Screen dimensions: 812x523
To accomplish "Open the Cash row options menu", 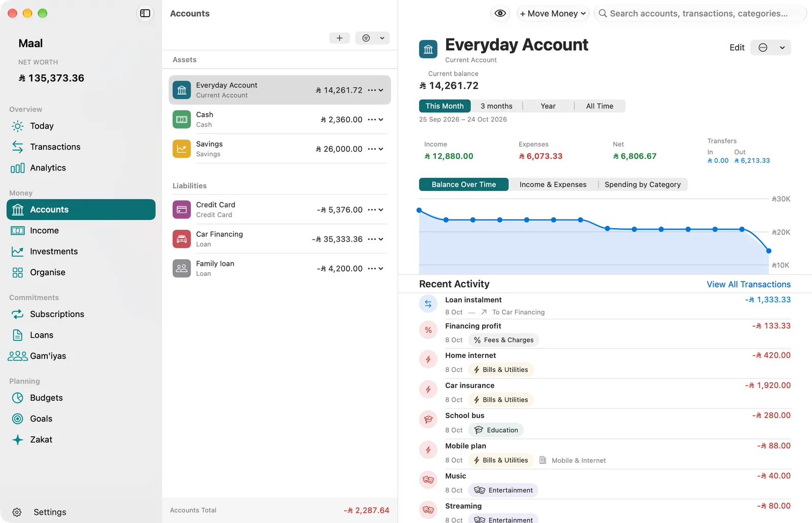I will (376, 120).
